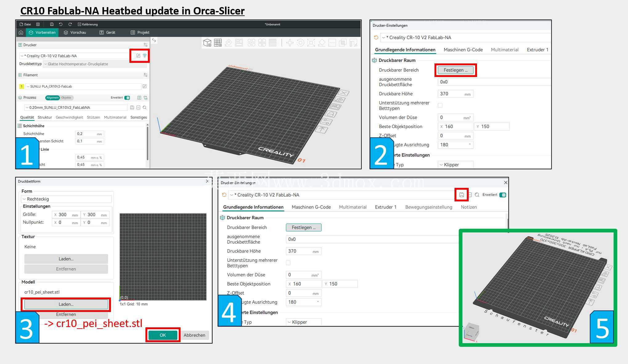This screenshot has height=364, width=628.
Task: Click Abbrechen in Druckbettform dialog
Action: click(194, 335)
